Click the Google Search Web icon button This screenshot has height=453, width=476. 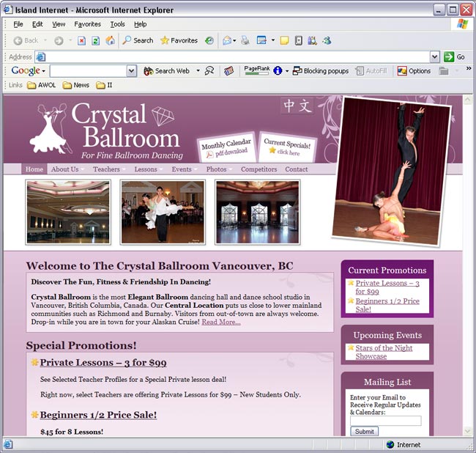click(x=167, y=71)
